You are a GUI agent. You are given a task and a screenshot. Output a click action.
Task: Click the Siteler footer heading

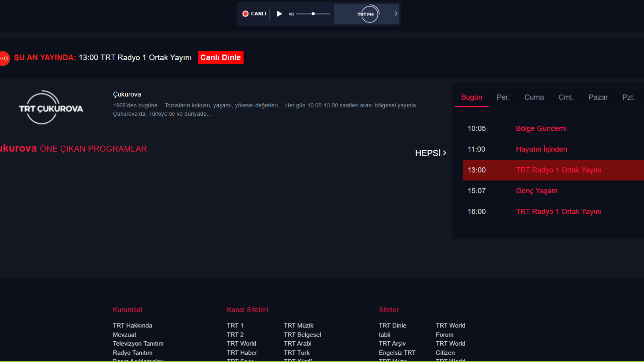point(389,310)
